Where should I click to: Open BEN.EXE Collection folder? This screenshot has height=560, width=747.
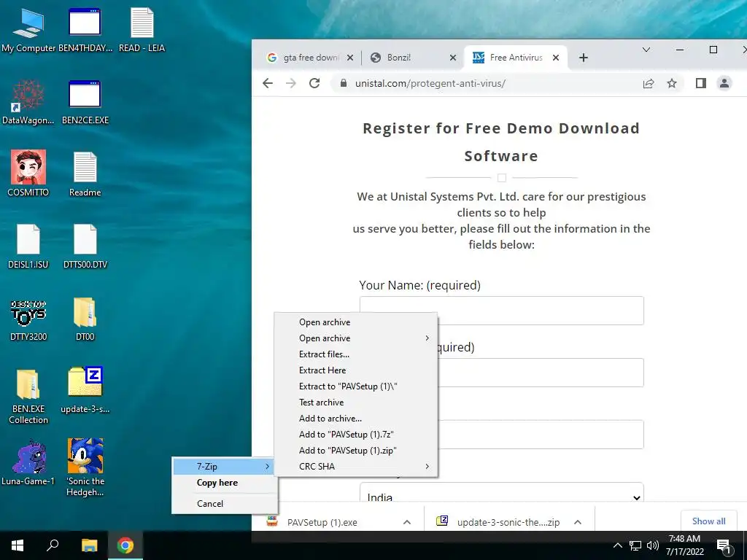tap(28, 396)
